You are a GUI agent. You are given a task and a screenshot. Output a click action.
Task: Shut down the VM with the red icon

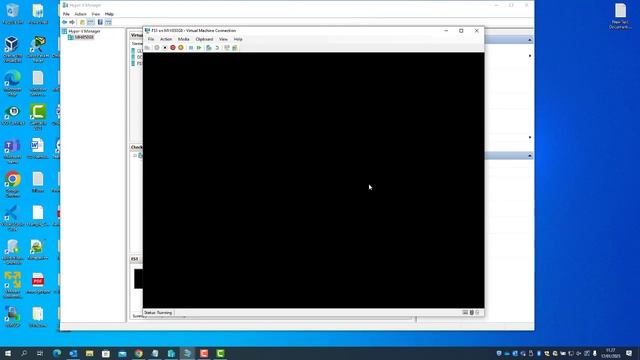point(173,48)
